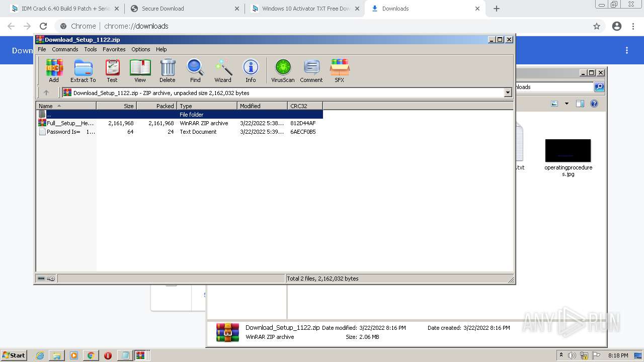
Task: Reload the Chrome page
Action: (43, 26)
